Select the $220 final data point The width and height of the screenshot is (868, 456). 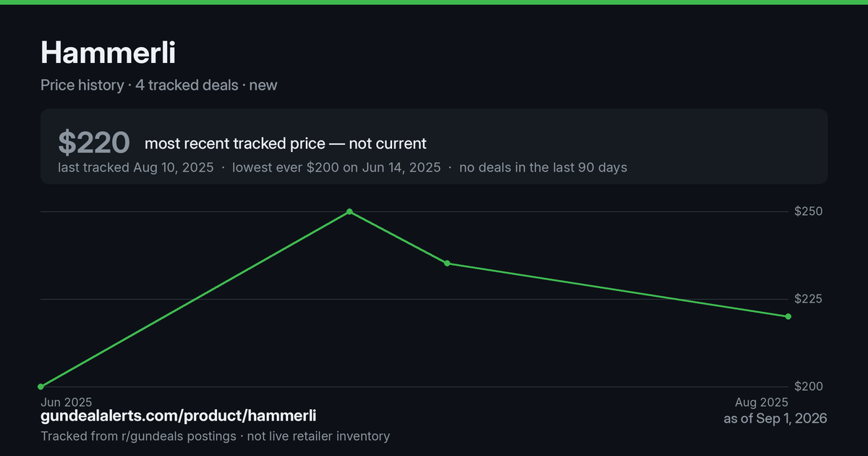[x=788, y=316]
